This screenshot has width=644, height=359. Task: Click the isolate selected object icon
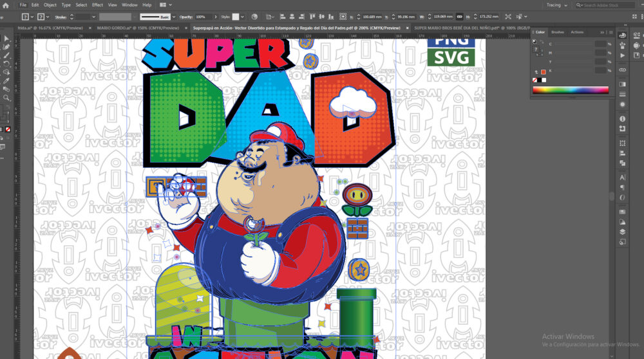[x=508, y=17]
